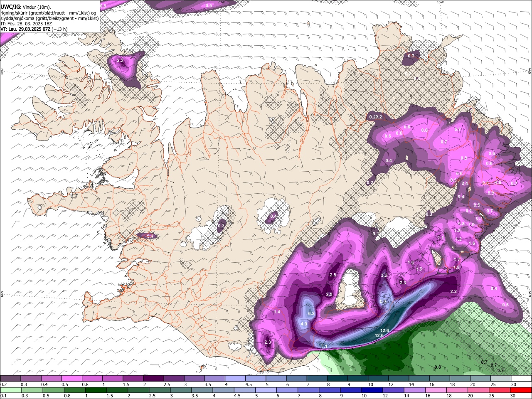Click the 1.5 precipitation value on the map
The height and width of the screenshot is (399, 532).
(x=419, y=269)
